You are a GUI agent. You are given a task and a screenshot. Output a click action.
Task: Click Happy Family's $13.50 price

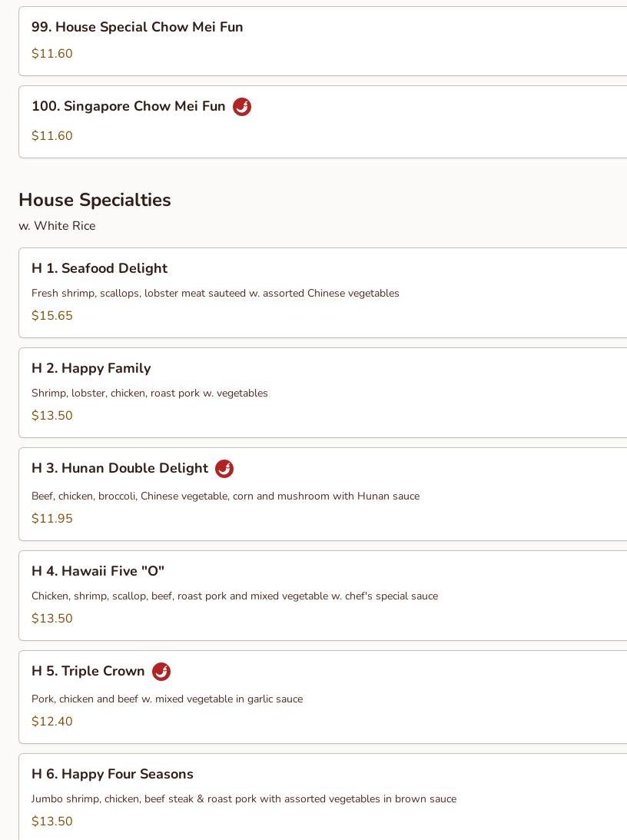(52, 416)
